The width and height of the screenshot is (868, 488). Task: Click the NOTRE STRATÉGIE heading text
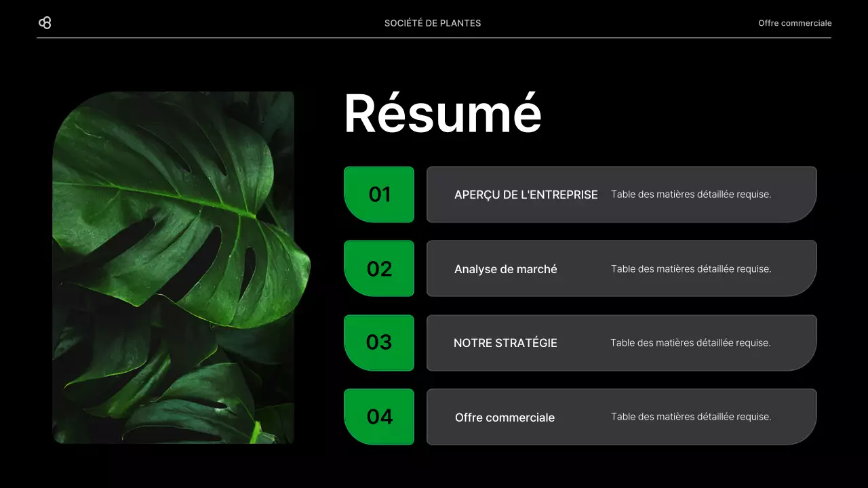pyautogui.click(x=505, y=343)
